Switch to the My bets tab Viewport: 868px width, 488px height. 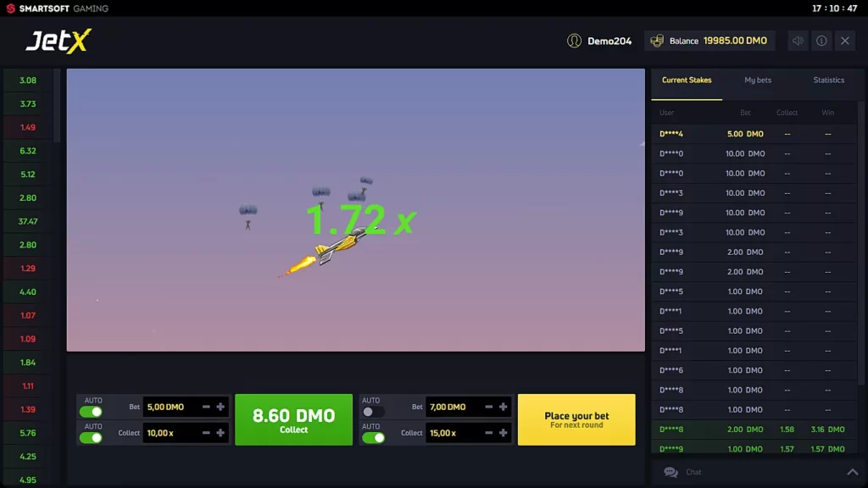tap(758, 80)
